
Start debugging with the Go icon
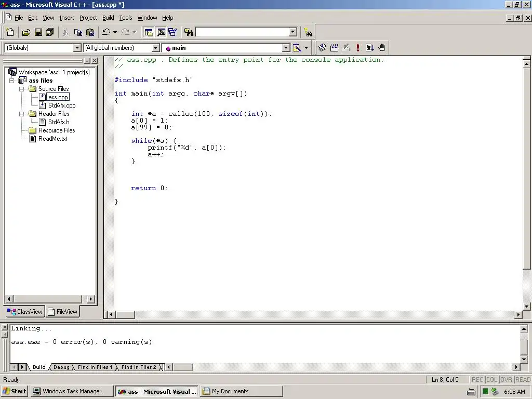[370, 48]
